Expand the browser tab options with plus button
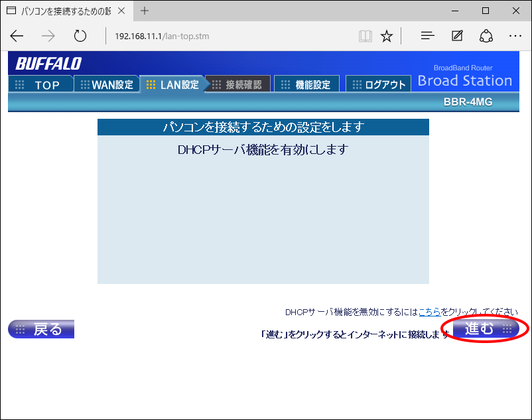This screenshot has height=420, width=532. click(x=144, y=11)
